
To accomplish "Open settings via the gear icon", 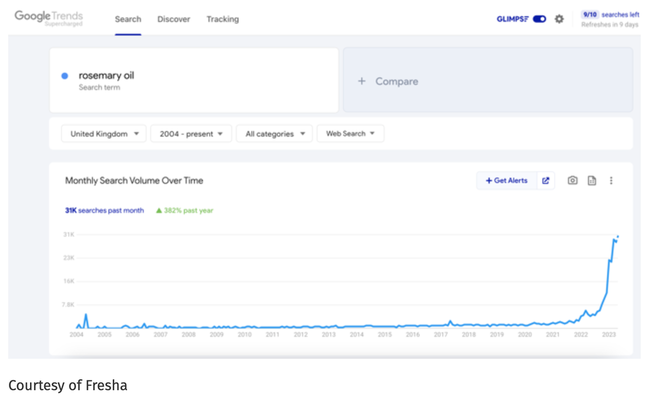I will coord(559,19).
